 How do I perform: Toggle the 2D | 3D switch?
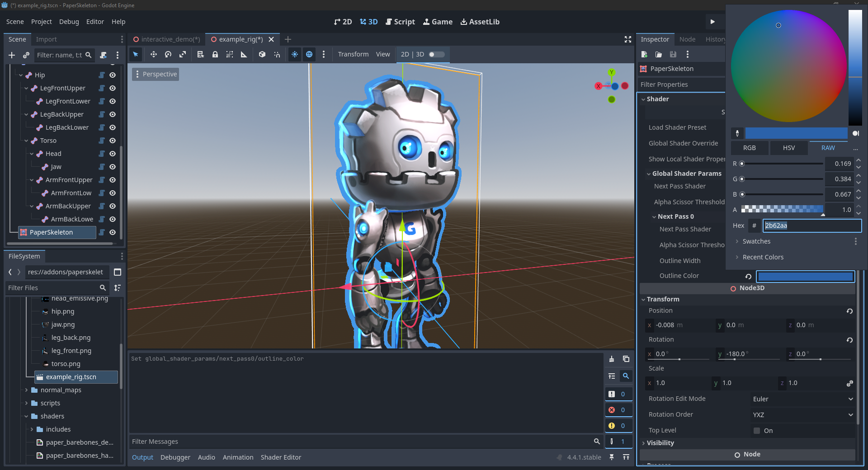[x=437, y=54]
